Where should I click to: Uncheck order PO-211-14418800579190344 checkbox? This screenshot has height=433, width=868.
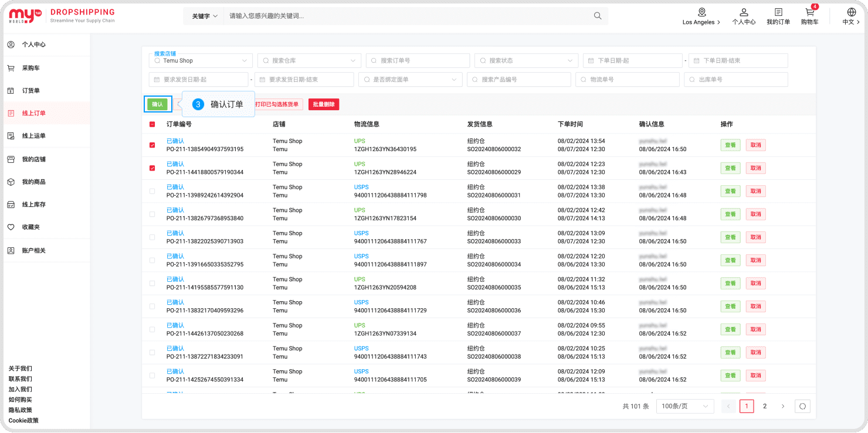(x=152, y=168)
